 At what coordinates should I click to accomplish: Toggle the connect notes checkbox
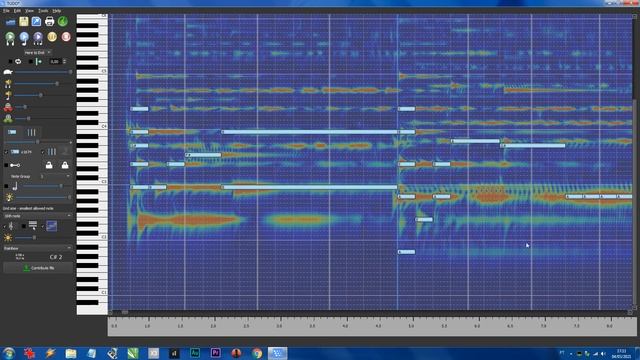(6, 165)
